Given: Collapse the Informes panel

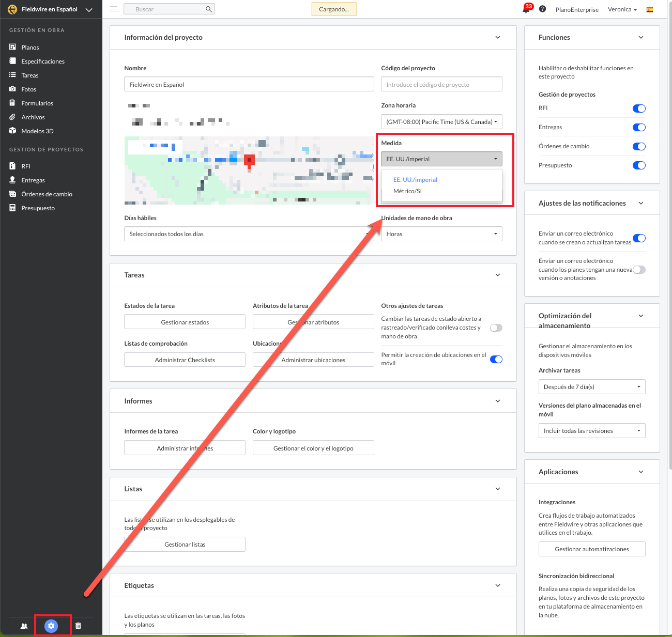Looking at the screenshot, I should [498, 401].
